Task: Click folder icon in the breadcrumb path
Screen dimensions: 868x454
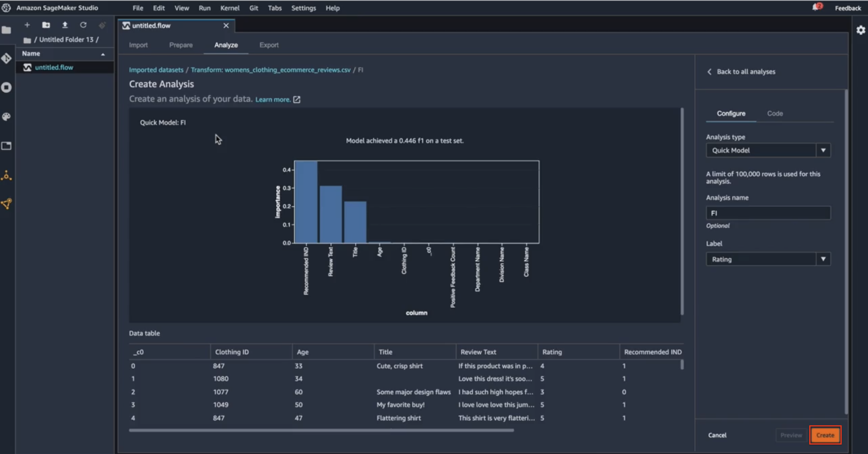Action: click(x=27, y=40)
